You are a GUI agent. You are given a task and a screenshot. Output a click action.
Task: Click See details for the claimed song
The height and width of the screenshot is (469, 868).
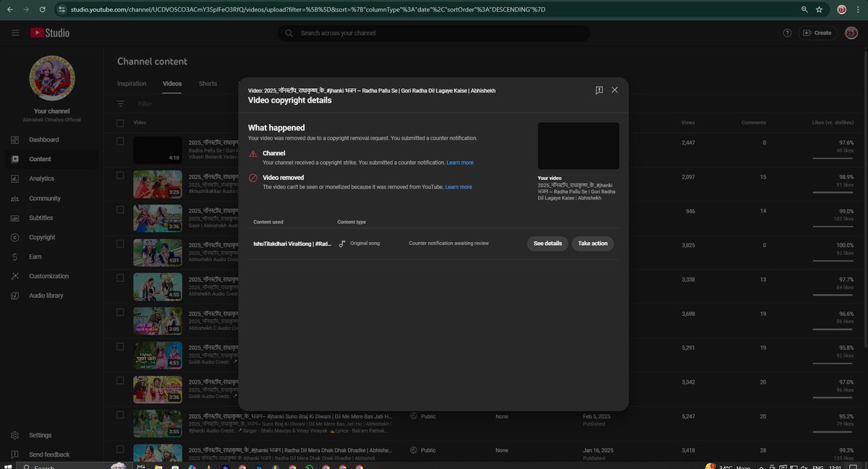pos(548,244)
